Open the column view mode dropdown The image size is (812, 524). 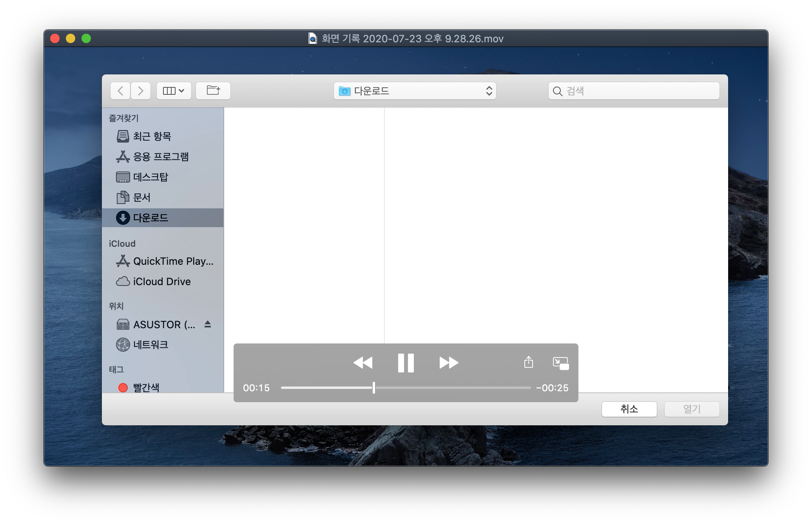[174, 91]
